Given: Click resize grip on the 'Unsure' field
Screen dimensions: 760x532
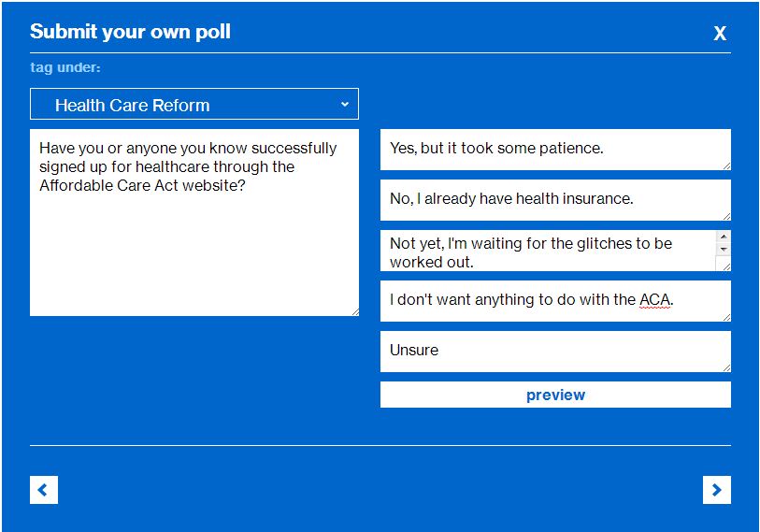Looking at the screenshot, I should point(726,367).
